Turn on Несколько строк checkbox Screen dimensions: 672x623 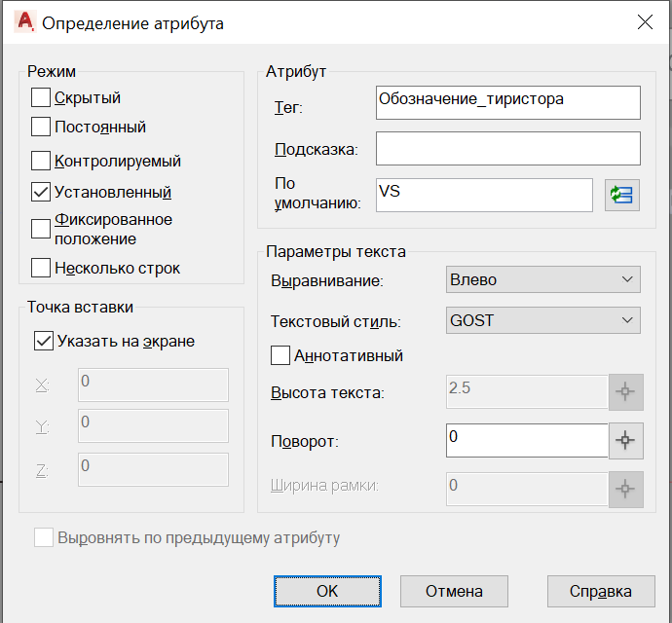[x=41, y=268]
